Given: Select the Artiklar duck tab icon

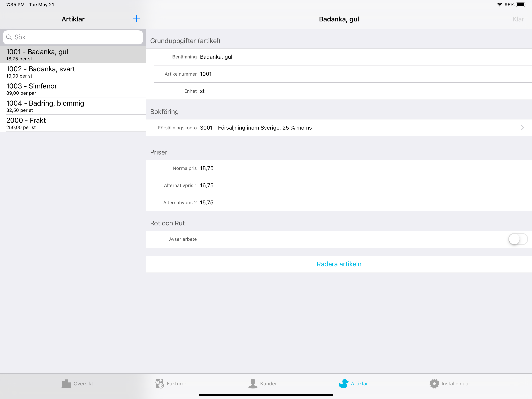Looking at the screenshot, I should (344, 383).
